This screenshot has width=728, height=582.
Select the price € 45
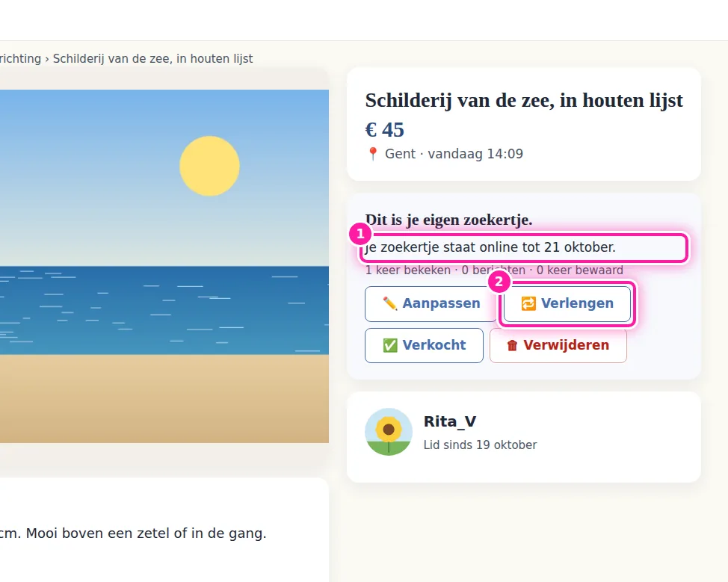(384, 130)
